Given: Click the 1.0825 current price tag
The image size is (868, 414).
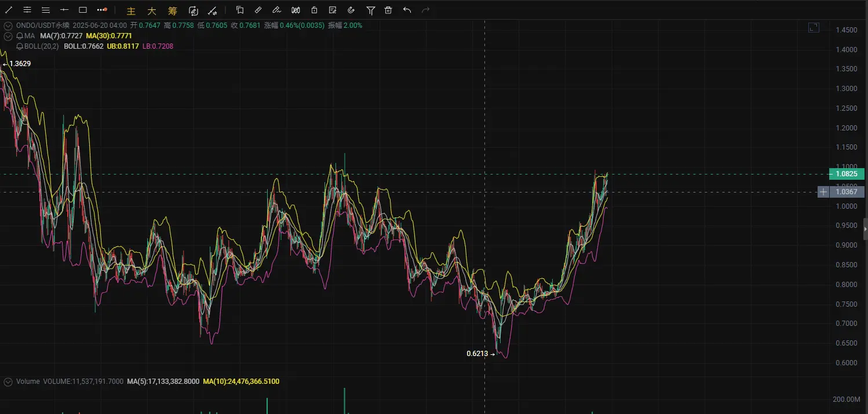Looking at the screenshot, I should [x=847, y=174].
